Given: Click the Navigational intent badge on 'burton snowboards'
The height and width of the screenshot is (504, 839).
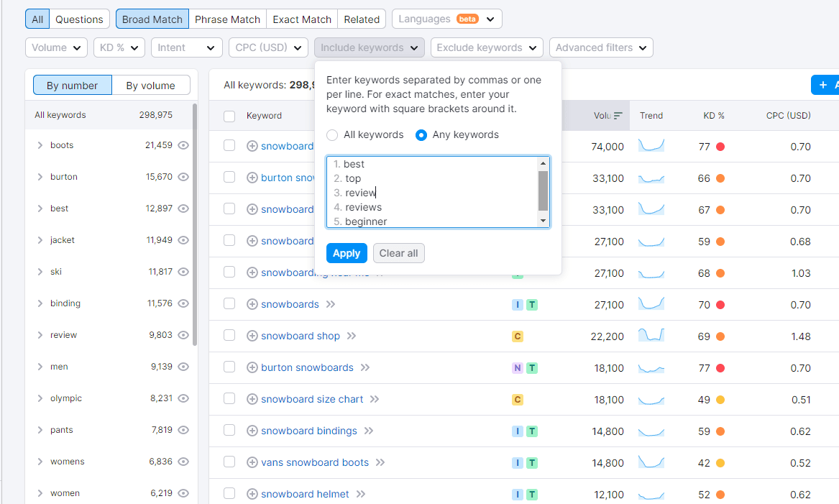Looking at the screenshot, I should (x=518, y=367).
